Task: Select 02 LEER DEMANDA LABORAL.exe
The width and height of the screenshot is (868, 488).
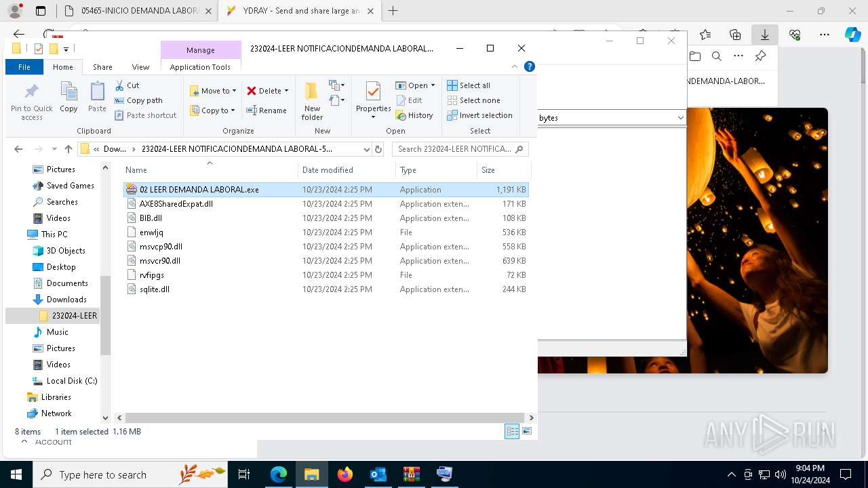Action: [x=326, y=190]
